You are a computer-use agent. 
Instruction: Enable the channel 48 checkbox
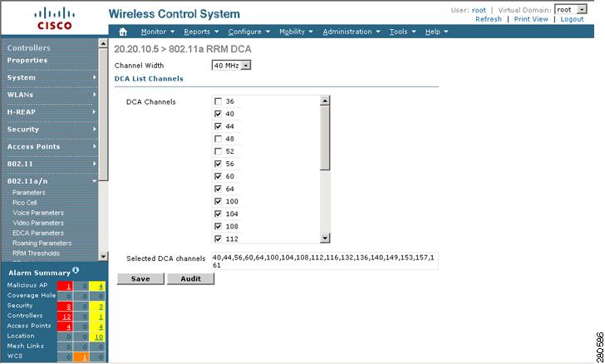click(218, 139)
